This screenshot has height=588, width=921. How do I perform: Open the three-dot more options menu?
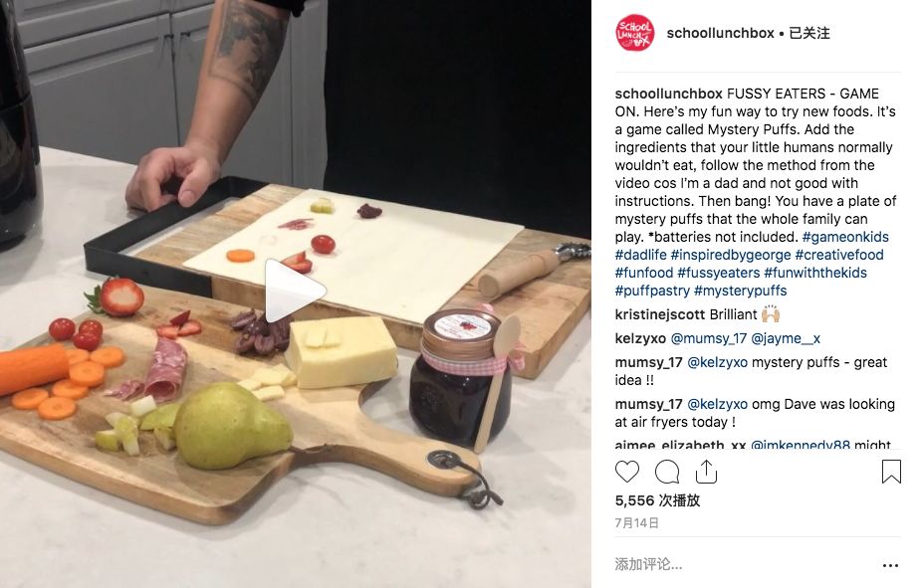click(890, 565)
